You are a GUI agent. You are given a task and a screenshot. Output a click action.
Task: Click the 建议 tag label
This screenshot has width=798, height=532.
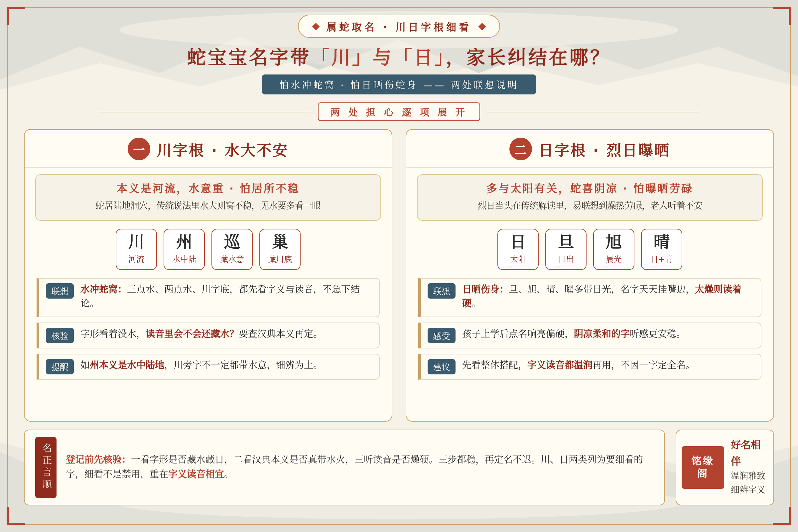(442, 367)
